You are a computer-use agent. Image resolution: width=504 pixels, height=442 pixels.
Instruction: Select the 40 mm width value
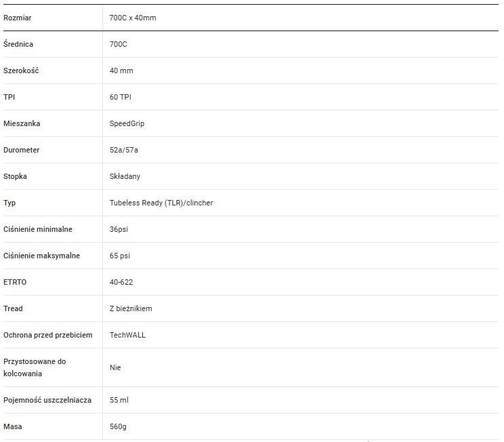pos(121,71)
